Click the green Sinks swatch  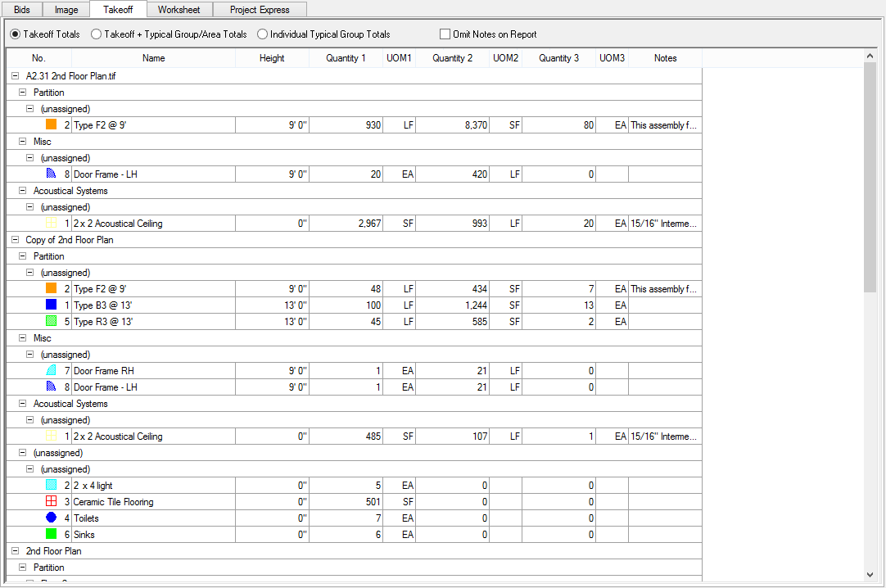click(52, 534)
